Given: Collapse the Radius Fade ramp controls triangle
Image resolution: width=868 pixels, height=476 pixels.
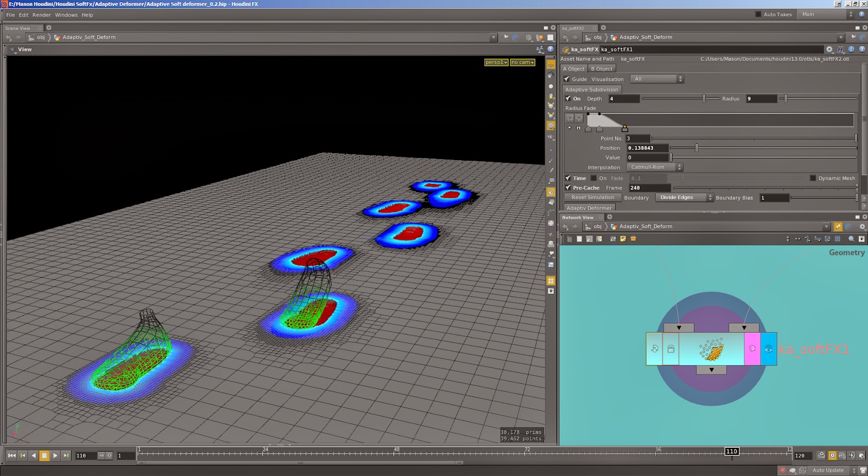Looking at the screenshot, I should pos(570,128).
